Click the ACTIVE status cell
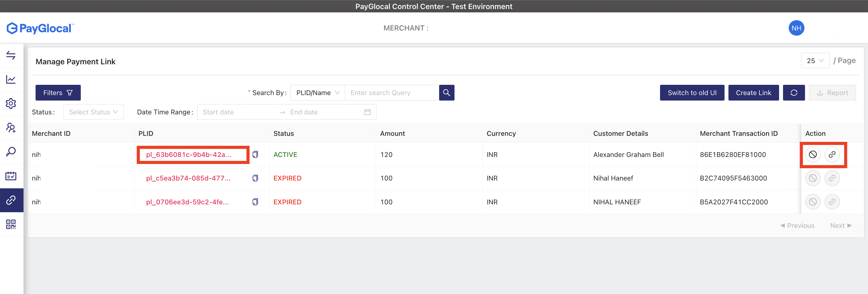868x294 pixels. (285, 155)
